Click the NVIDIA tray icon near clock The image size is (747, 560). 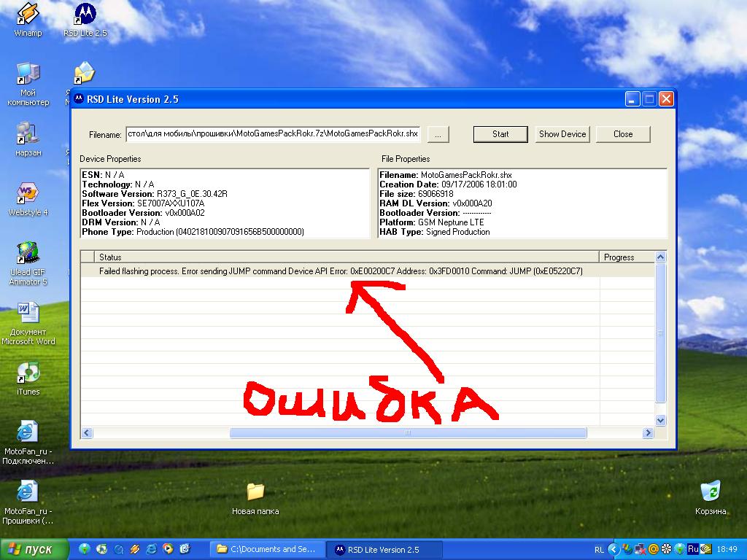(x=705, y=550)
